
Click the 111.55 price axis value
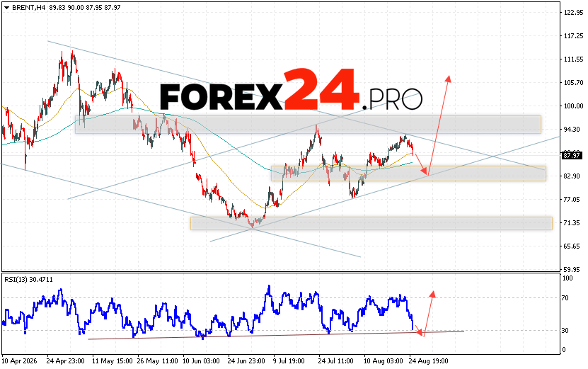pyautogui.click(x=573, y=59)
